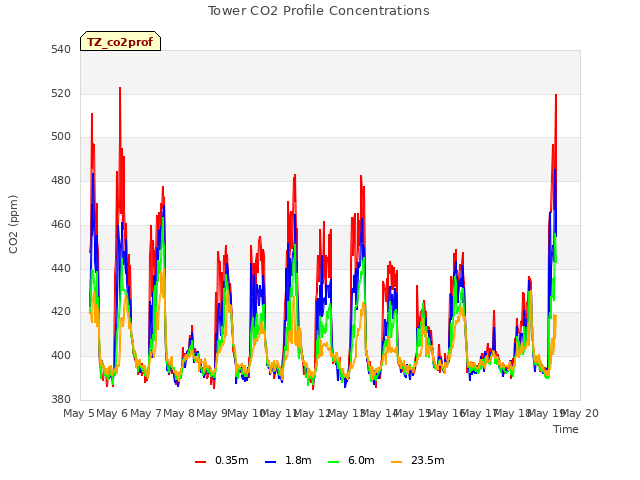
Task: Click the CO2 (ppm) y-axis label
Action: (x=13, y=224)
